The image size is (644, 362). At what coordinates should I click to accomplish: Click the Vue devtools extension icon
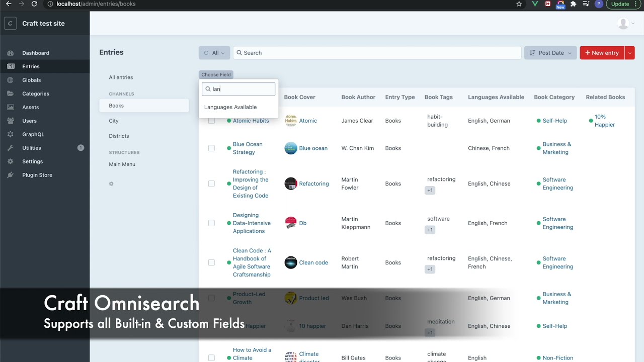(x=535, y=4)
